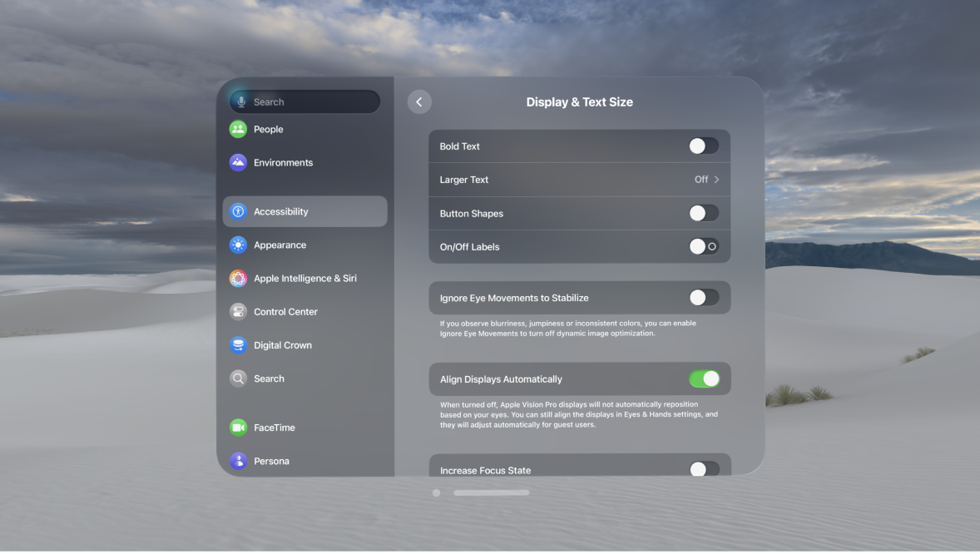Select Accessibility in sidebar

pos(305,211)
